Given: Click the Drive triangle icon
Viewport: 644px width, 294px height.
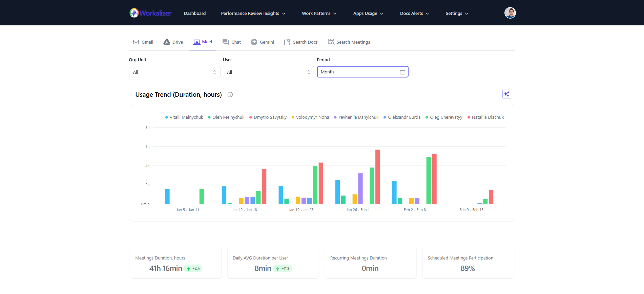Looking at the screenshot, I should click(167, 42).
